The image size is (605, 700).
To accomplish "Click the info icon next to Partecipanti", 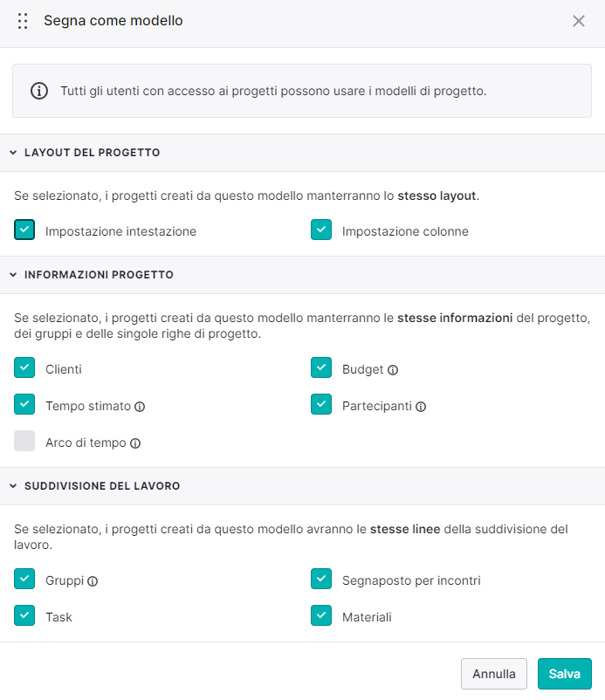I will point(421,407).
